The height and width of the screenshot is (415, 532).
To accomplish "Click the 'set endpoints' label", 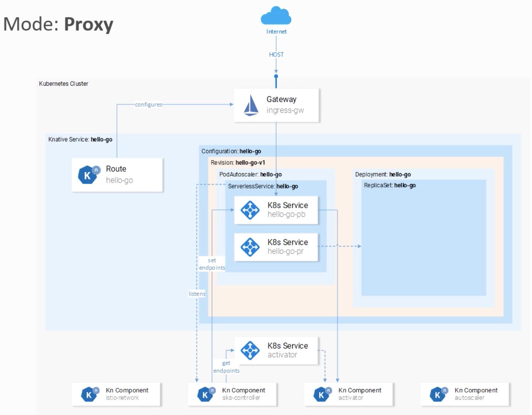I will 212,264.
